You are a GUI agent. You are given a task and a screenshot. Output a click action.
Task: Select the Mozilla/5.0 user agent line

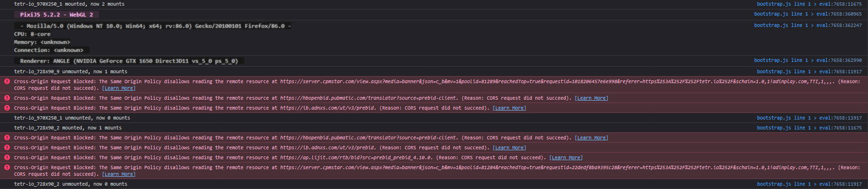pos(153,26)
